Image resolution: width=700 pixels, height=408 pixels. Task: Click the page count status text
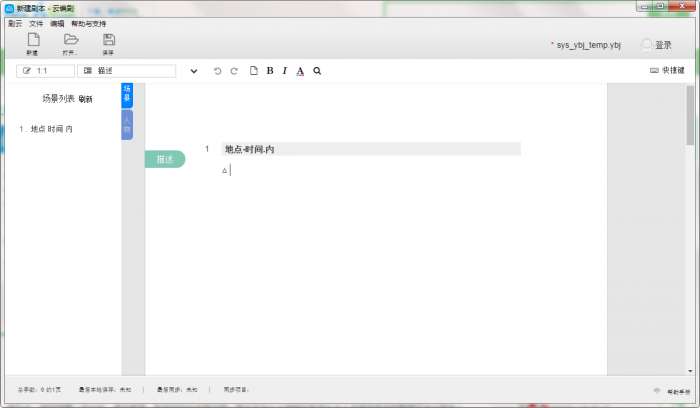pyautogui.click(x=39, y=390)
